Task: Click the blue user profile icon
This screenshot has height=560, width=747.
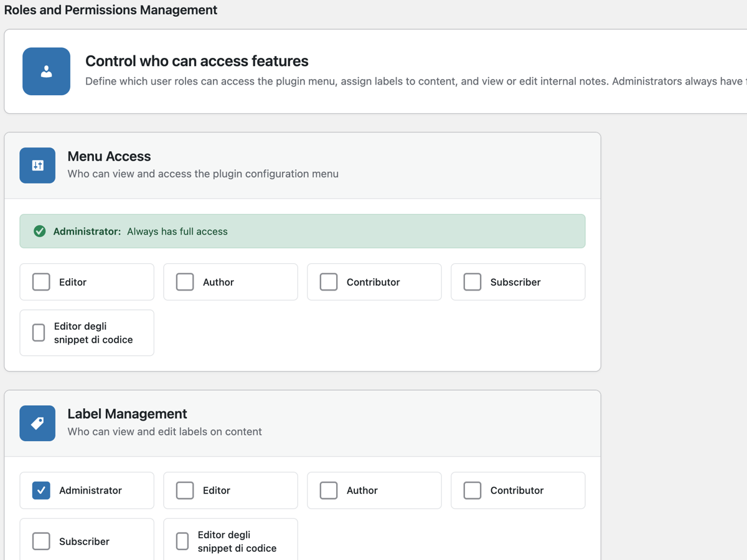Action: click(x=46, y=71)
